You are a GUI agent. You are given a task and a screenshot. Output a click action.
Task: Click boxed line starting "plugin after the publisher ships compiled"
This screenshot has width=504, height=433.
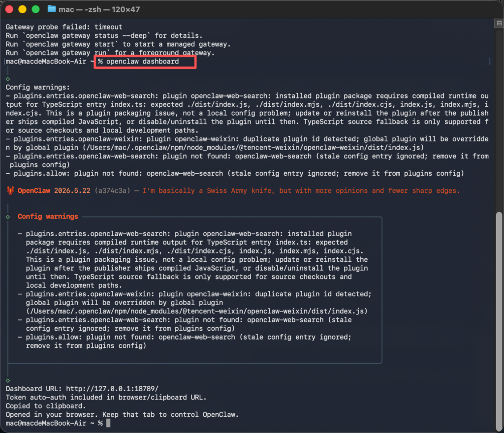[197, 269]
